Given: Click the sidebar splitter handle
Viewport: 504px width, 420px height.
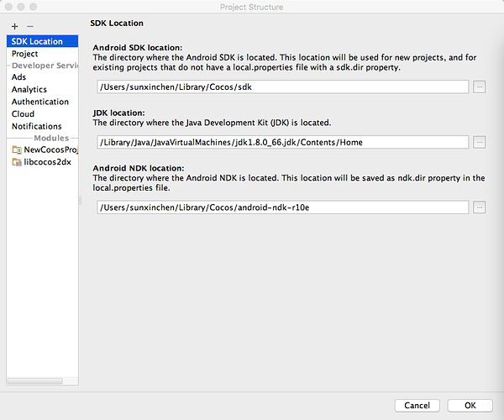Looking at the screenshot, I should pyautogui.click(x=81, y=201).
